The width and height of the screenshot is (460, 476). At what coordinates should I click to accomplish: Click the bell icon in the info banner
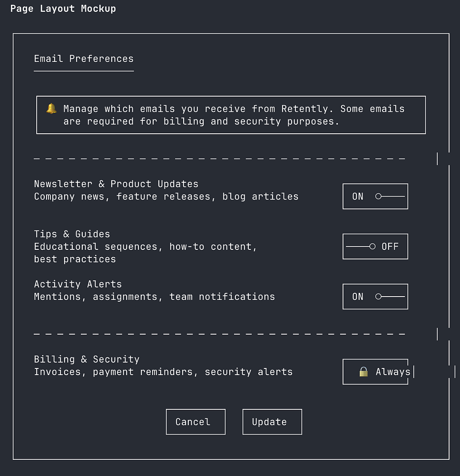[51, 109]
